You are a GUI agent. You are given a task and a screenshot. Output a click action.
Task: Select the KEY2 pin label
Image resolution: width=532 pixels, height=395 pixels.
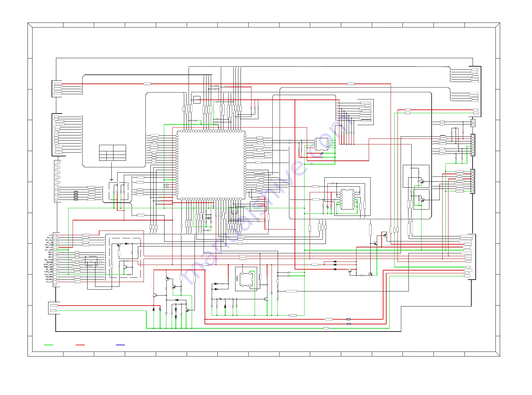tap(50, 255)
